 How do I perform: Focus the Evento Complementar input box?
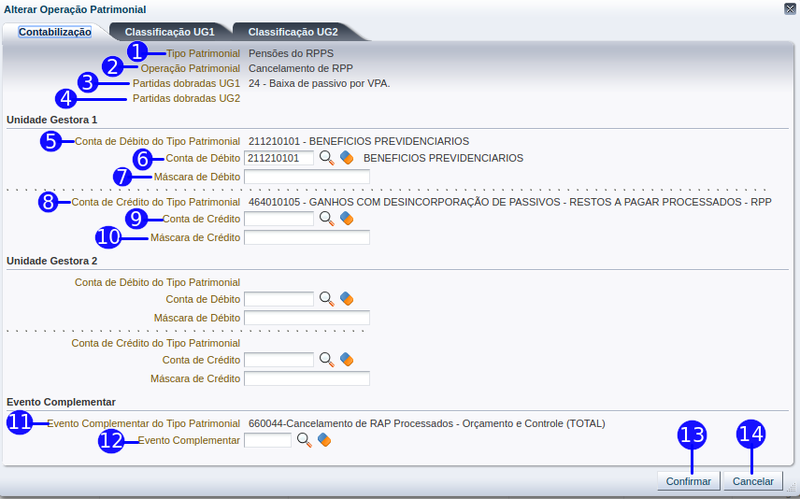(267, 440)
